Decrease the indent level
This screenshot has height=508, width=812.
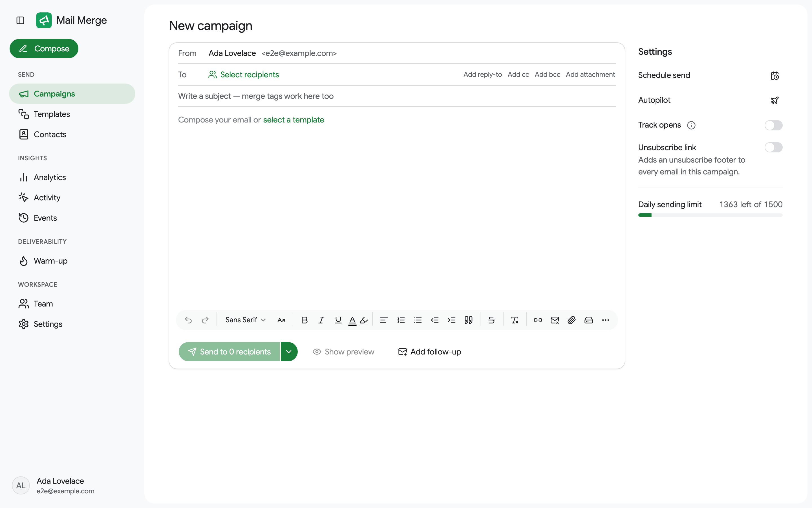click(x=435, y=320)
